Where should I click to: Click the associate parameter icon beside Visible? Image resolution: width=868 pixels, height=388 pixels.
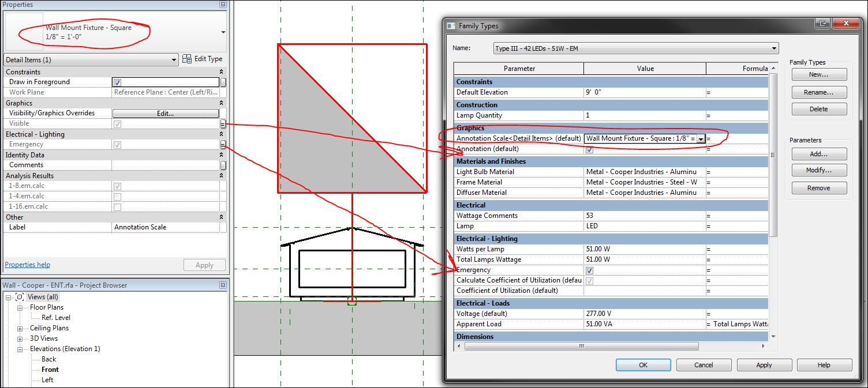222,123
